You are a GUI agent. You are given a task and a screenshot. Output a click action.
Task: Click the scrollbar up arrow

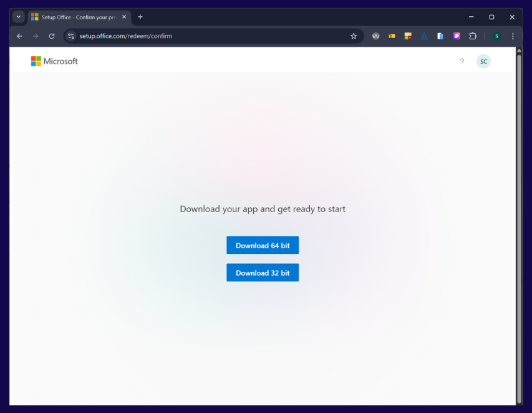[519, 51]
